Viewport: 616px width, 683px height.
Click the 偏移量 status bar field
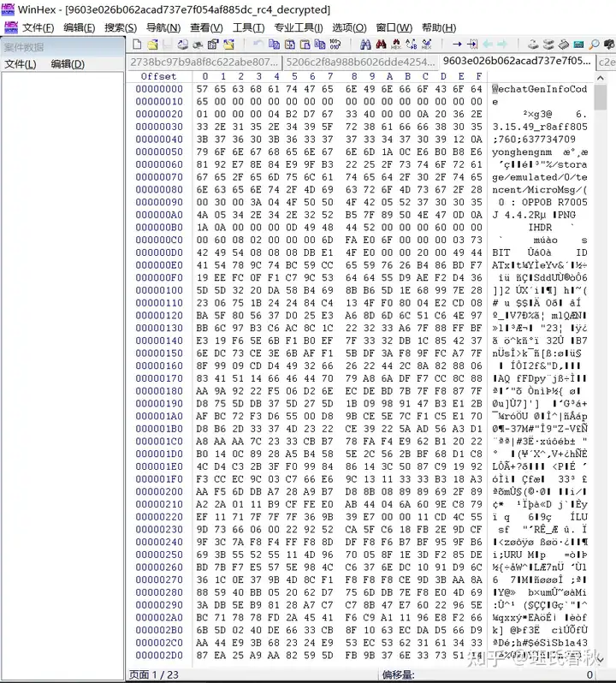tap(398, 674)
